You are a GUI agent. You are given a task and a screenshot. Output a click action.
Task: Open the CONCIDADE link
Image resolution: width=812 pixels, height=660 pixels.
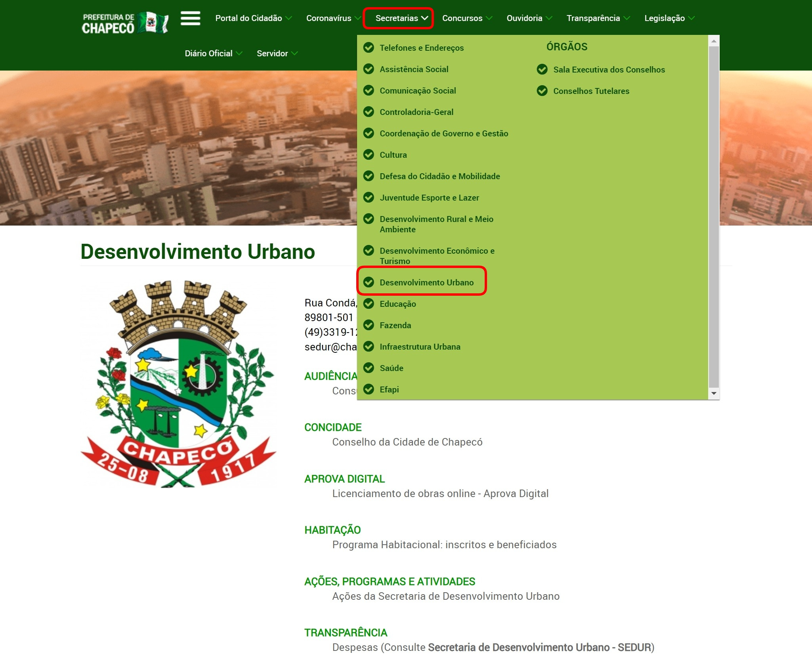click(333, 427)
